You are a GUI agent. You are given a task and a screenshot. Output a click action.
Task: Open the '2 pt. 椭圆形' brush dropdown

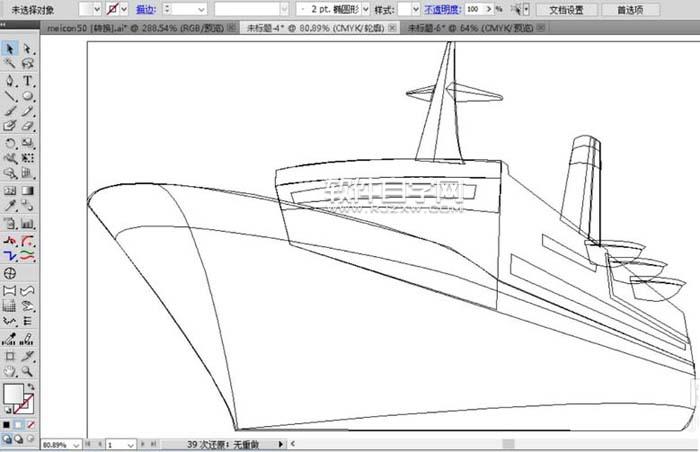[366, 9]
